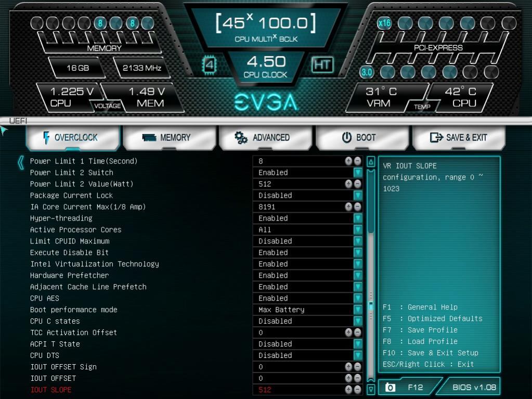
Task: Increase IOUT OFFSET value with plus
Action: (348, 378)
